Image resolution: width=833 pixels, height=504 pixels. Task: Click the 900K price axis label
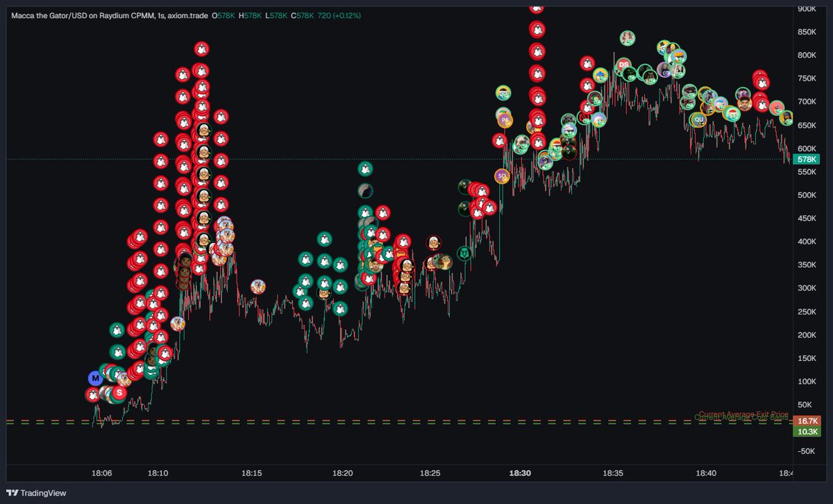point(807,8)
